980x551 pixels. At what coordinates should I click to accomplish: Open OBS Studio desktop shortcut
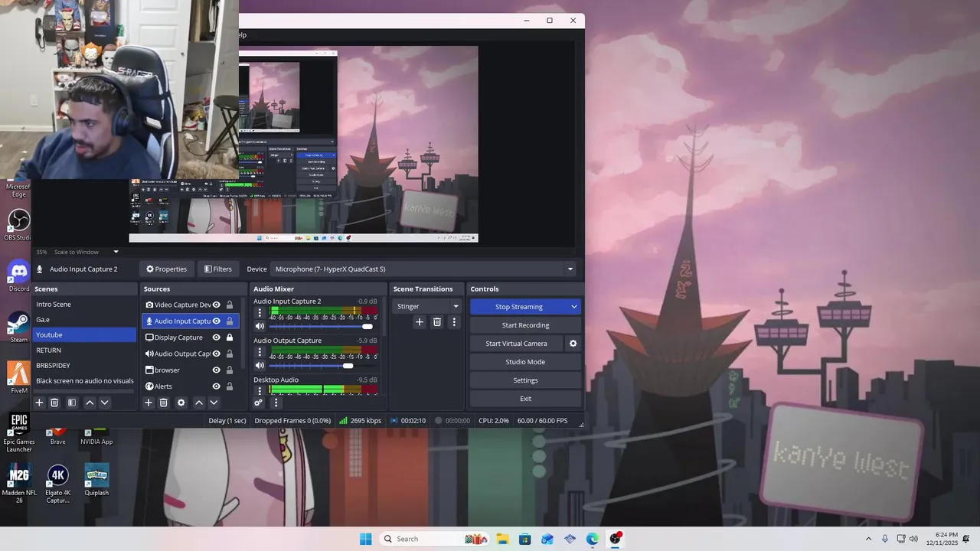click(x=18, y=225)
